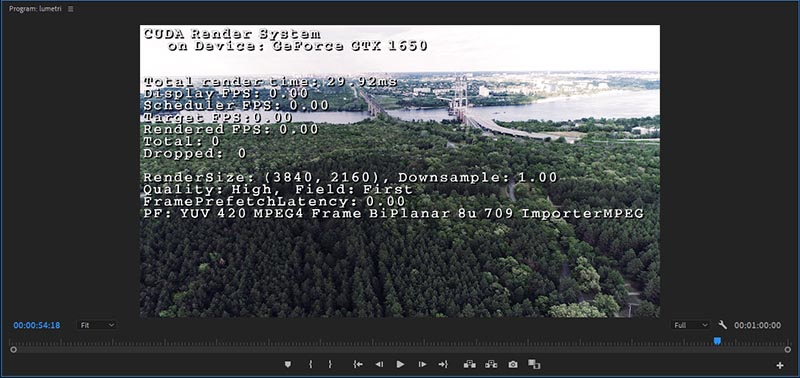Step forward one frame

(422, 364)
